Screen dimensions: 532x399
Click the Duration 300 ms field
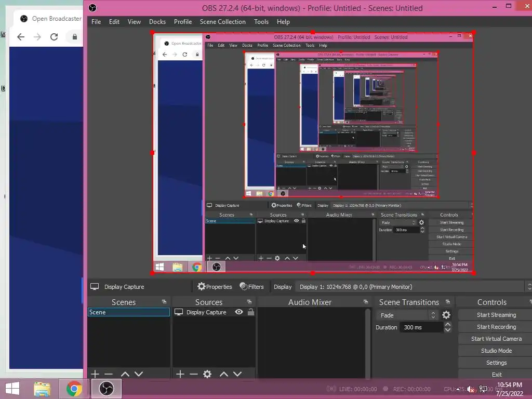tap(422, 327)
